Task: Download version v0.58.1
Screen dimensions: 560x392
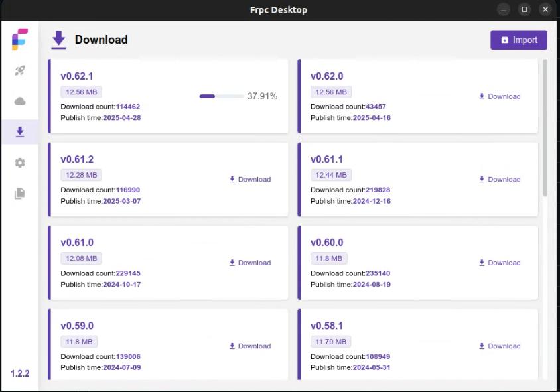Action: click(x=500, y=346)
